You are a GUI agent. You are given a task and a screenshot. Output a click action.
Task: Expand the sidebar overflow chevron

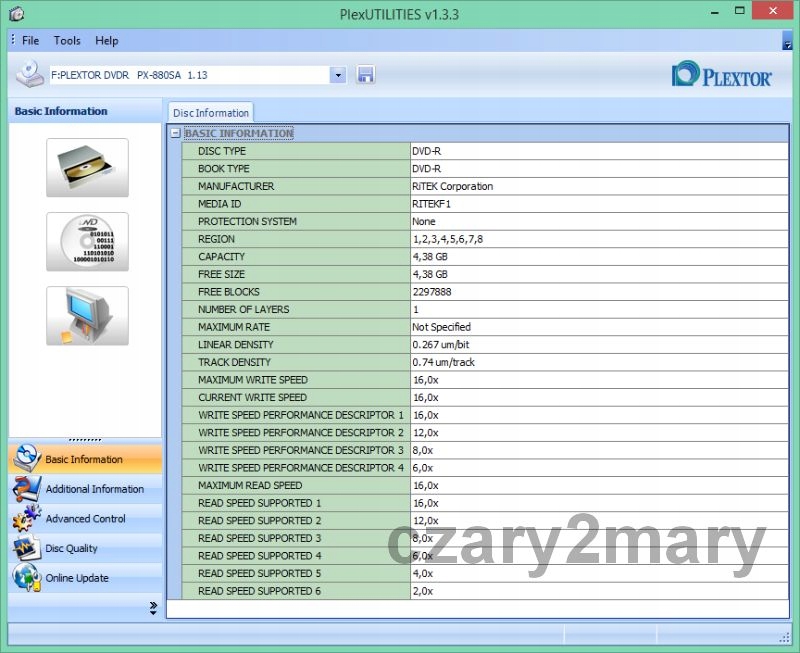153,607
